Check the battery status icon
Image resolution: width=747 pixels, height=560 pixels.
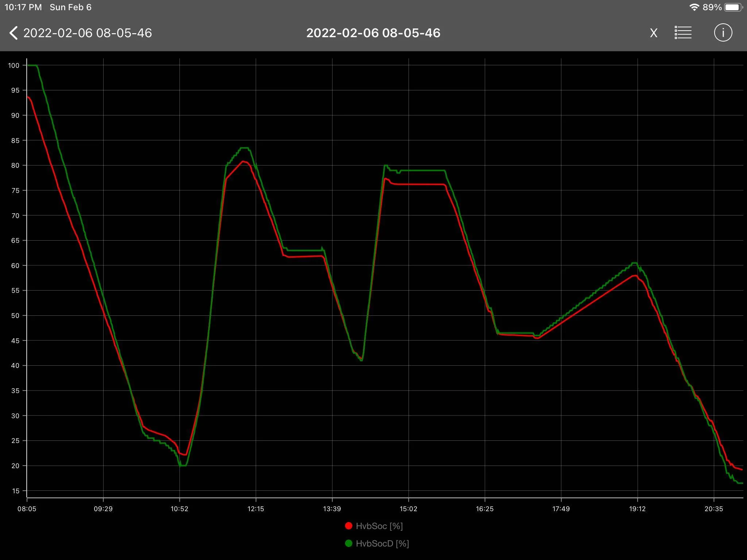[x=734, y=7]
